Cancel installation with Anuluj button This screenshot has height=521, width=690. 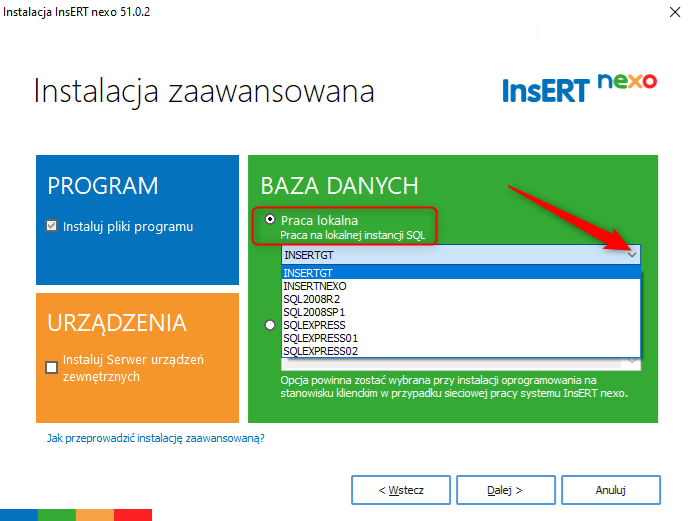(611, 490)
